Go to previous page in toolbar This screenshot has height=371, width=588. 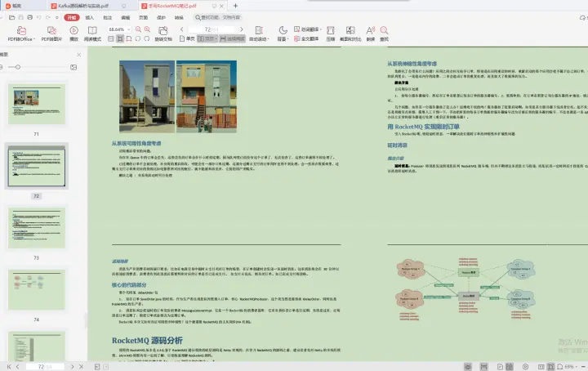coord(182,29)
